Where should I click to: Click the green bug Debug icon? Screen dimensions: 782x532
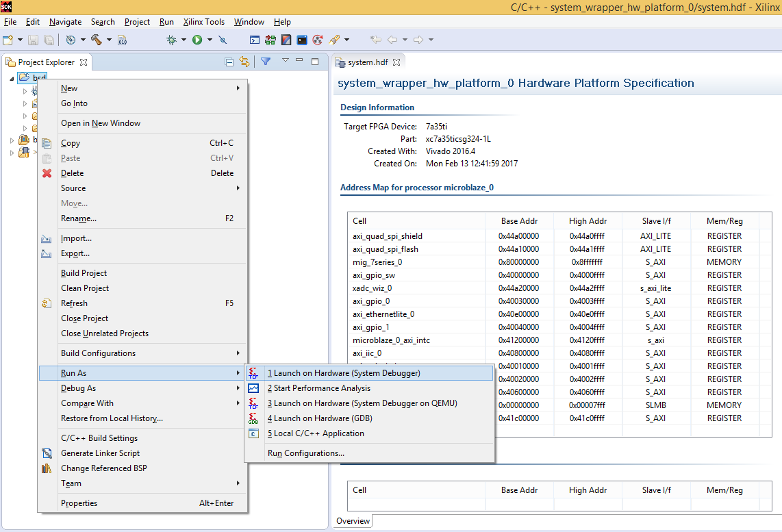tap(172, 40)
